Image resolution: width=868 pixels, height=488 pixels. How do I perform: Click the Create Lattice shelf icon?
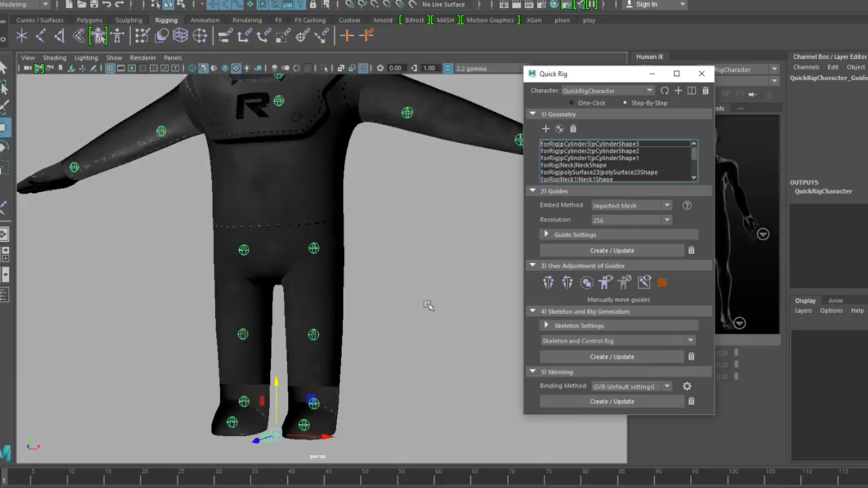coord(180,36)
